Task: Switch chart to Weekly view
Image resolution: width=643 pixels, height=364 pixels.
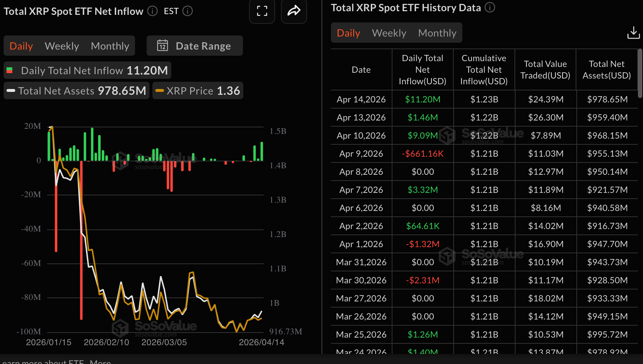Action: [62, 46]
